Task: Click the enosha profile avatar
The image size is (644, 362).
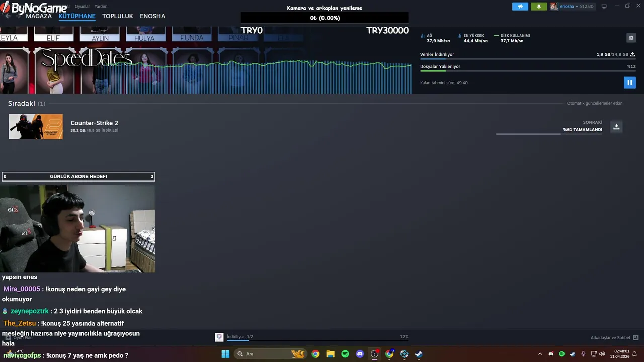Action: (554, 6)
